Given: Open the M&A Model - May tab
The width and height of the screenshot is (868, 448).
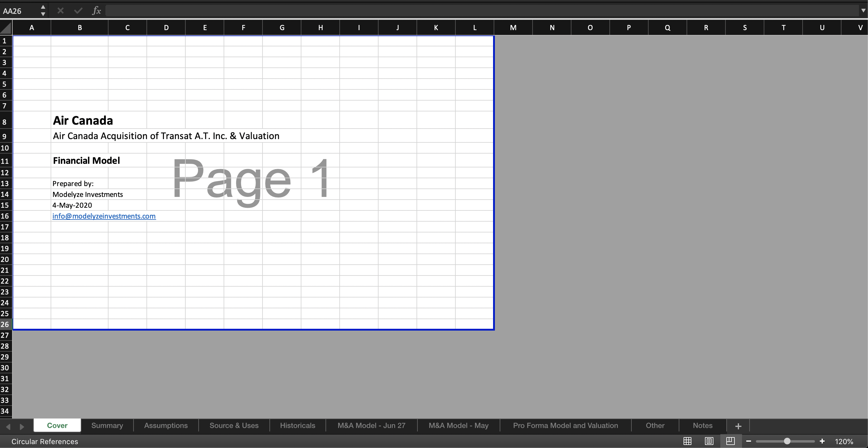Looking at the screenshot, I should pos(458,425).
